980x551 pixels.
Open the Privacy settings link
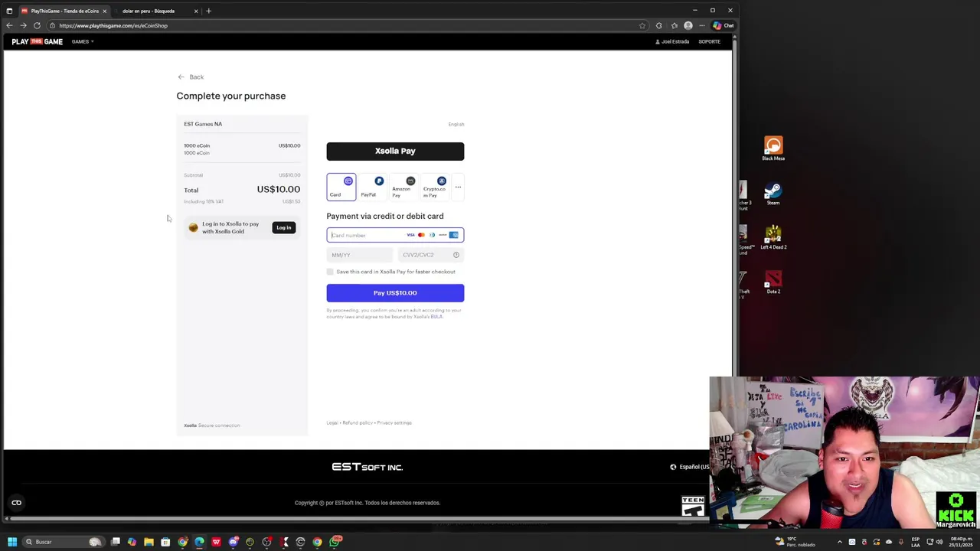pos(394,422)
